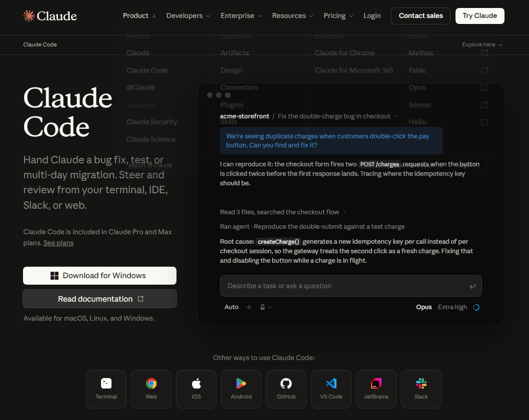Open the Terminal option tile
The image size is (529, 420).
pyautogui.click(x=106, y=390)
